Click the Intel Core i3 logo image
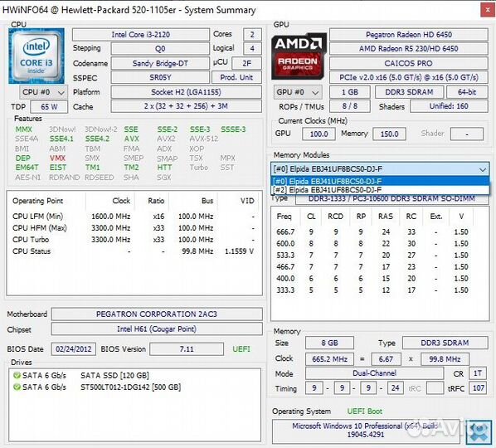 click(x=36, y=56)
